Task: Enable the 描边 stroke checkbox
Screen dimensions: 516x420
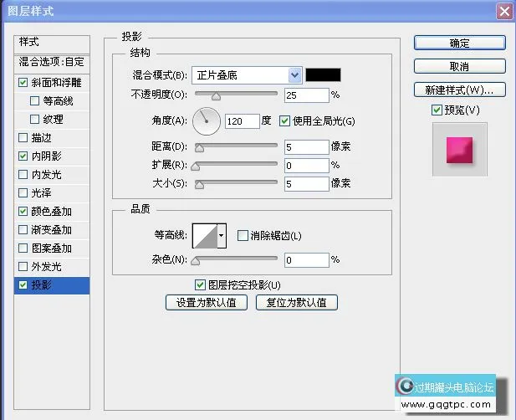Action: tap(23, 138)
